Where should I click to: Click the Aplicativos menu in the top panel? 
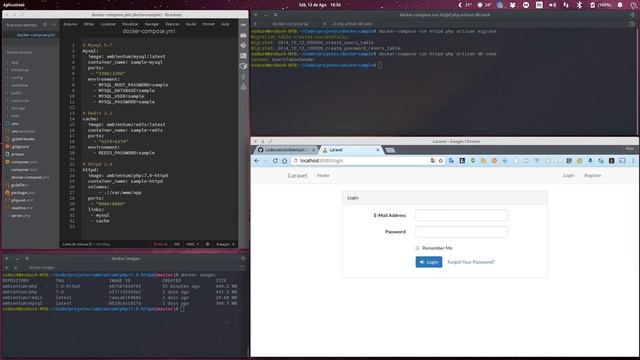pyautogui.click(x=14, y=5)
